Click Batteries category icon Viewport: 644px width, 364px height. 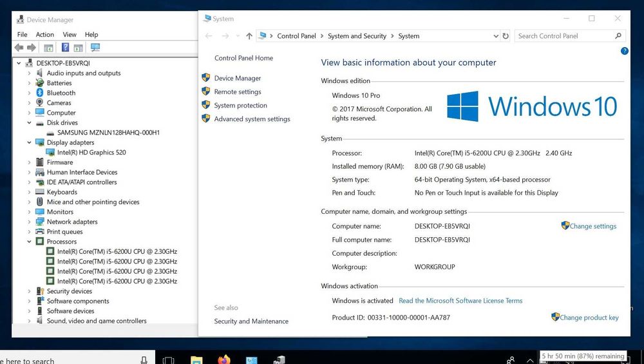click(x=40, y=83)
